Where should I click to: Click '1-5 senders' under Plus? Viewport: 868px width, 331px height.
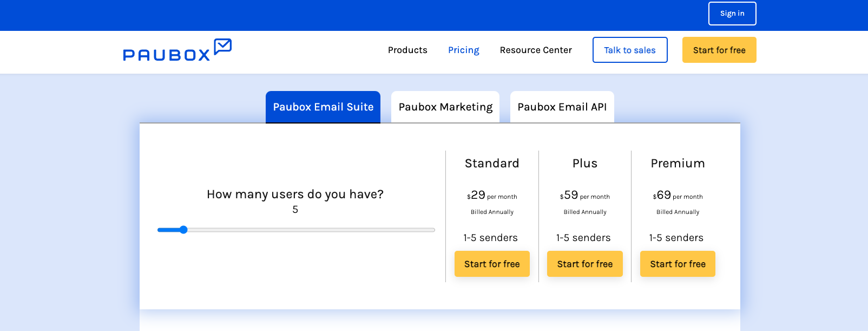583,237
